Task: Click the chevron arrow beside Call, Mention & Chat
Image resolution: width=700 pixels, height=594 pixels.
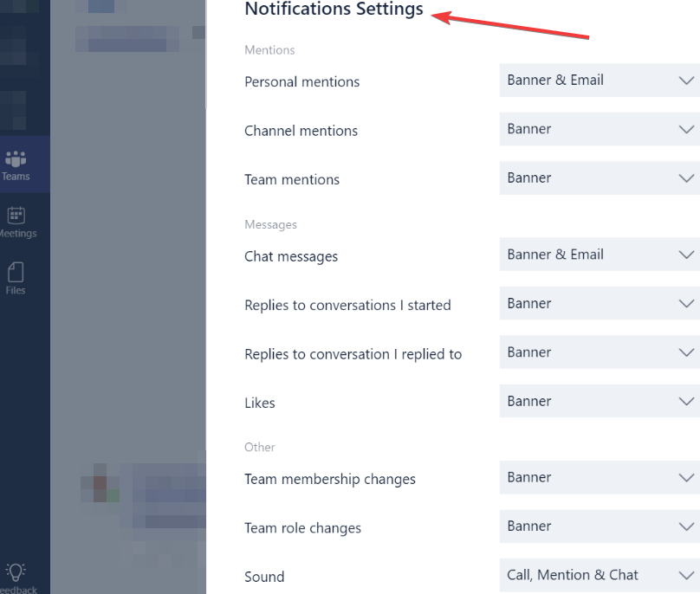Action: click(x=686, y=575)
